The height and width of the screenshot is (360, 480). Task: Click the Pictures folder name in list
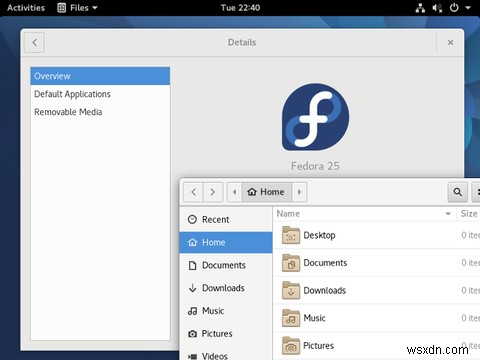[318, 346]
